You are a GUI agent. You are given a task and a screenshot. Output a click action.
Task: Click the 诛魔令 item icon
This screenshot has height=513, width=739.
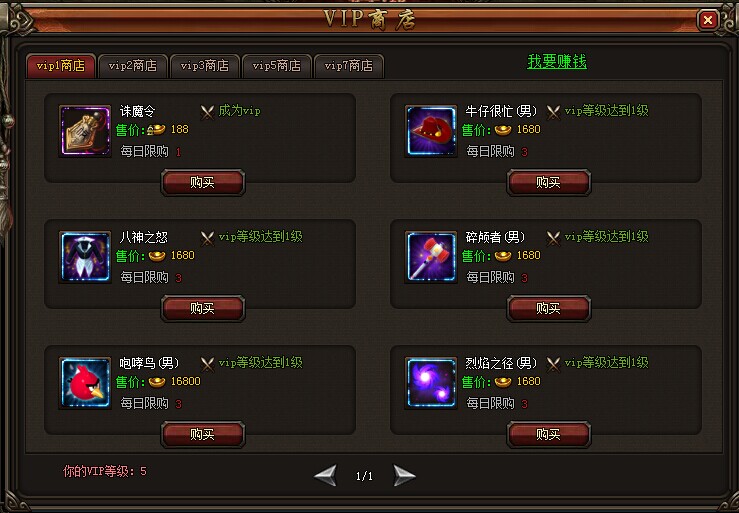coord(85,131)
